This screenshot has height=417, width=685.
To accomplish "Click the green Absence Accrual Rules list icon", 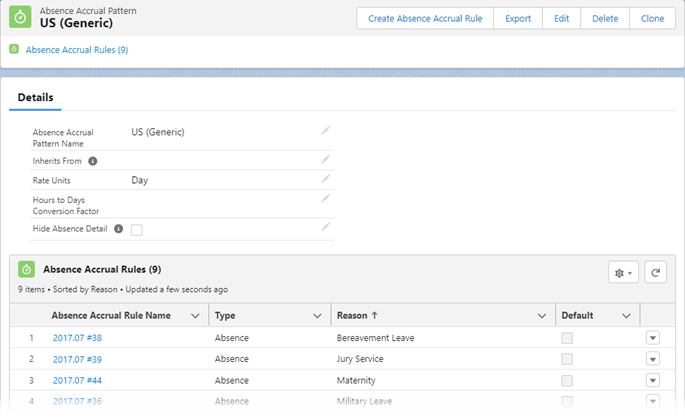I will tap(26, 269).
